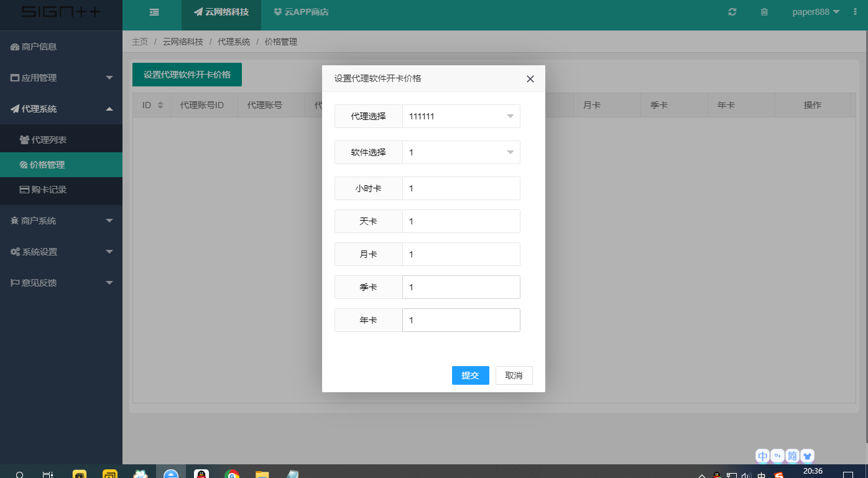Switch to the 云APP商店 tab

(301, 12)
